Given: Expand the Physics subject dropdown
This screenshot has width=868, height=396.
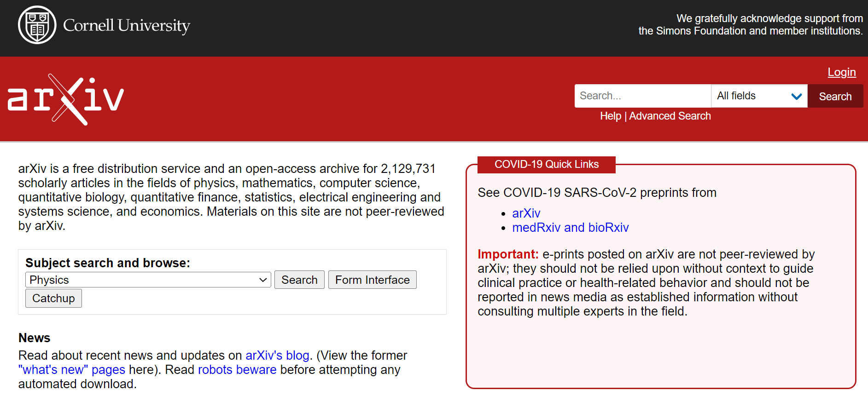Looking at the screenshot, I should tap(148, 280).
